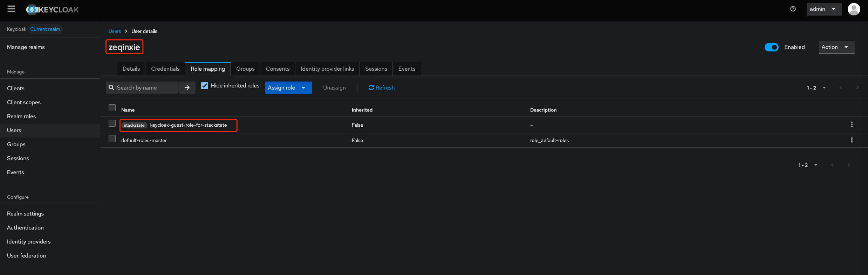The image size is (868, 275).
Task: Expand the Action dropdown
Action: 836,47
